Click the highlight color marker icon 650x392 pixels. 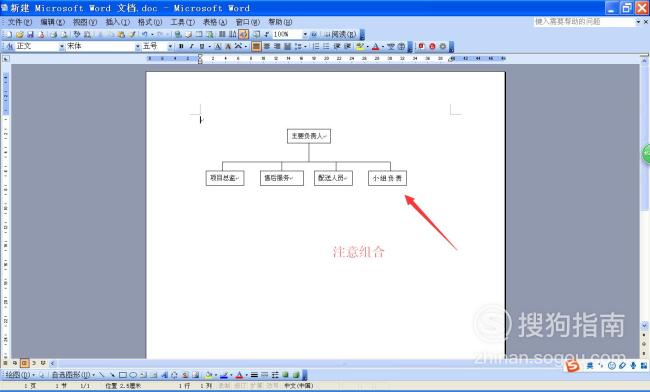(x=360, y=46)
